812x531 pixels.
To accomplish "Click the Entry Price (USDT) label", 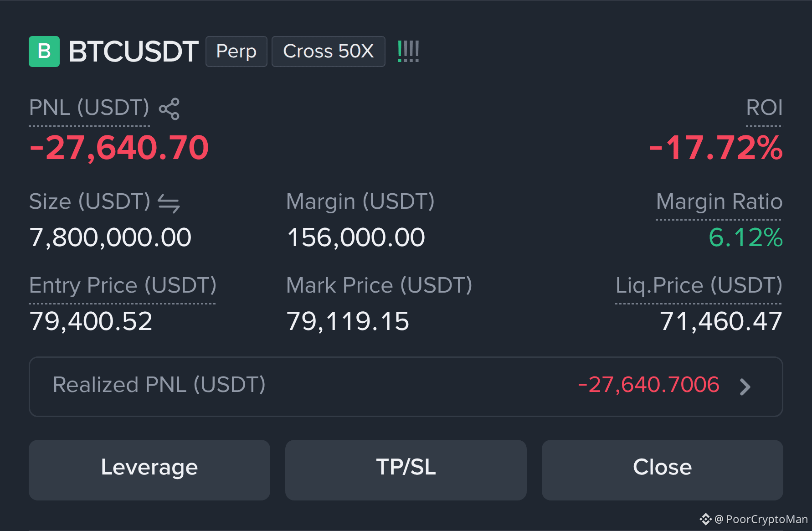I will point(123,286).
